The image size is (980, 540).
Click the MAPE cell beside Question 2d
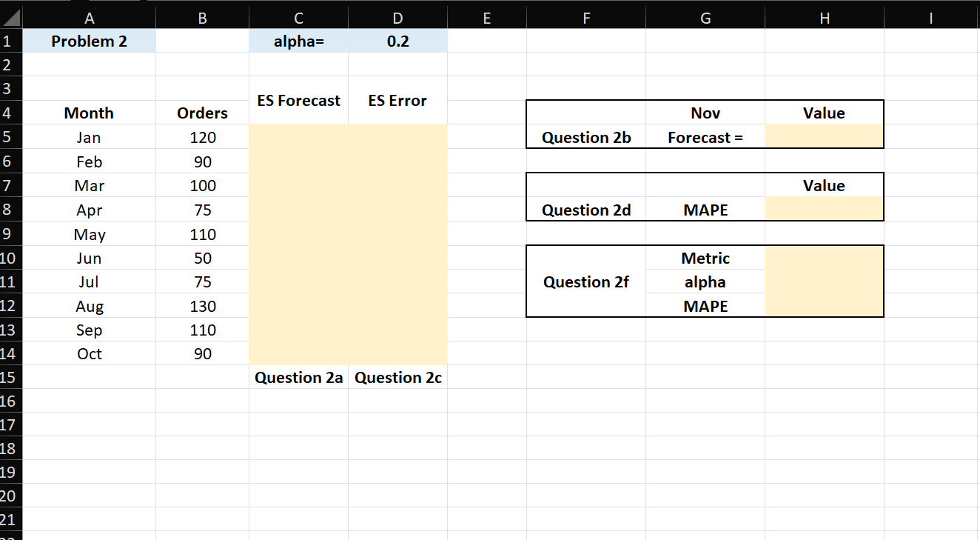pyautogui.click(x=705, y=210)
